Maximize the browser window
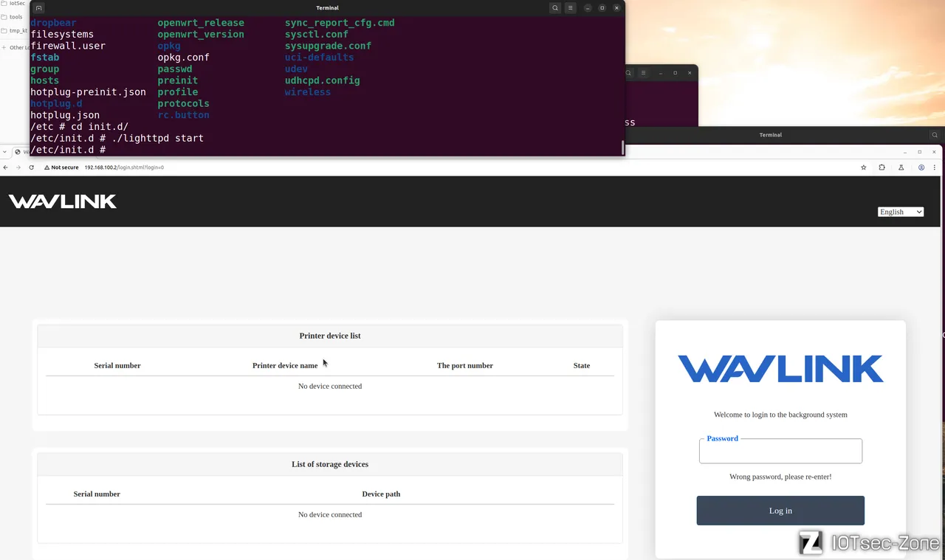Viewport: 945px width, 560px height. click(920, 152)
